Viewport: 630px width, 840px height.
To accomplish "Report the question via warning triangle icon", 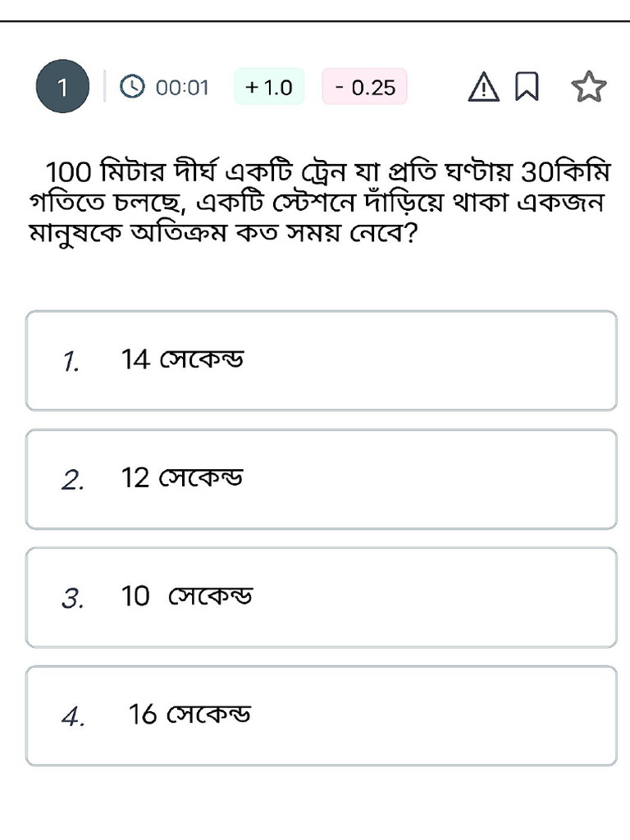I will (x=484, y=87).
